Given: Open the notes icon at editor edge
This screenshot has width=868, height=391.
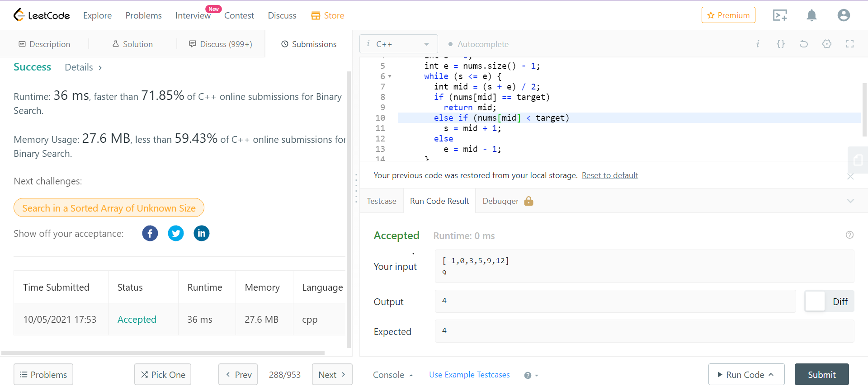Looking at the screenshot, I should [x=858, y=160].
